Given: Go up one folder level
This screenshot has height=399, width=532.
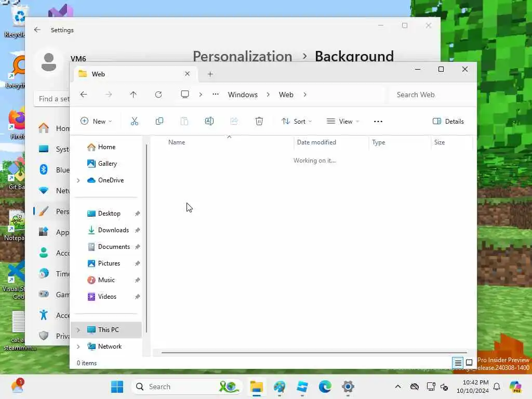Looking at the screenshot, I should [134, 95].
